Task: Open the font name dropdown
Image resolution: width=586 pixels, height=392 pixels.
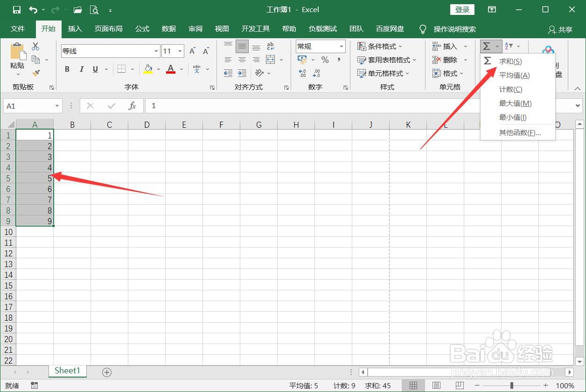Action: point(156,51)
